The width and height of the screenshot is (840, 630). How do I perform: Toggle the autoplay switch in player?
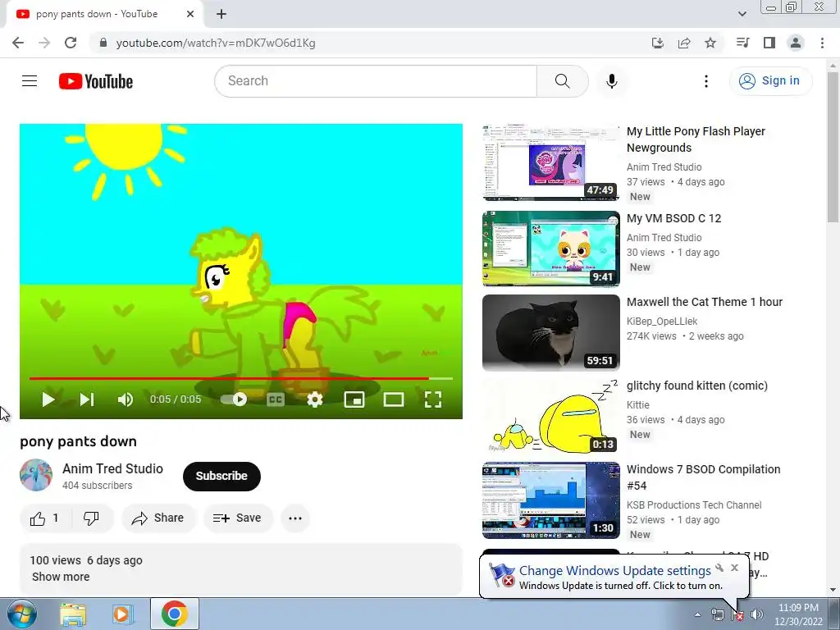(234, 399)
